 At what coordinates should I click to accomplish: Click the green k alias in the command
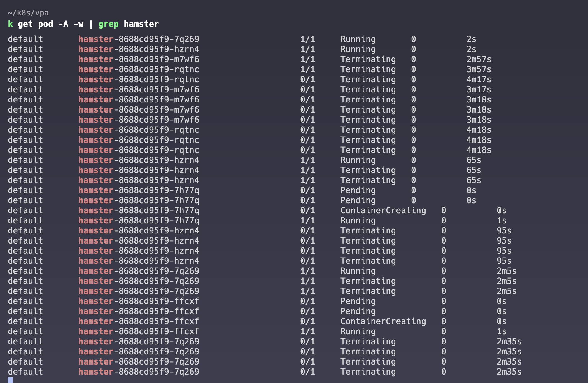(10, 24)
